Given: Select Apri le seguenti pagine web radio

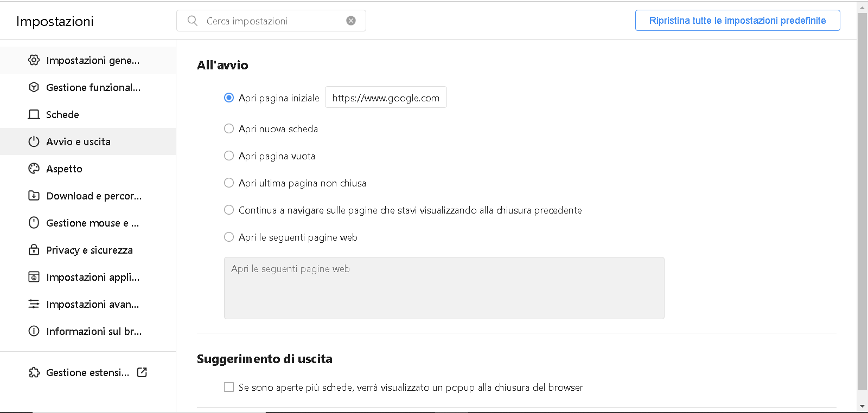Looking at the screenshot, I should 229,237.
